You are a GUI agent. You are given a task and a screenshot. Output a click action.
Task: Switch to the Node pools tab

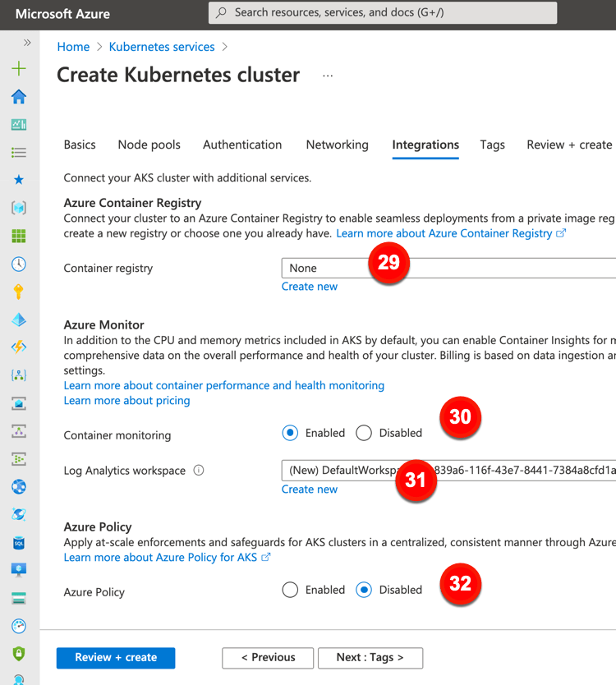click(149, 145)
